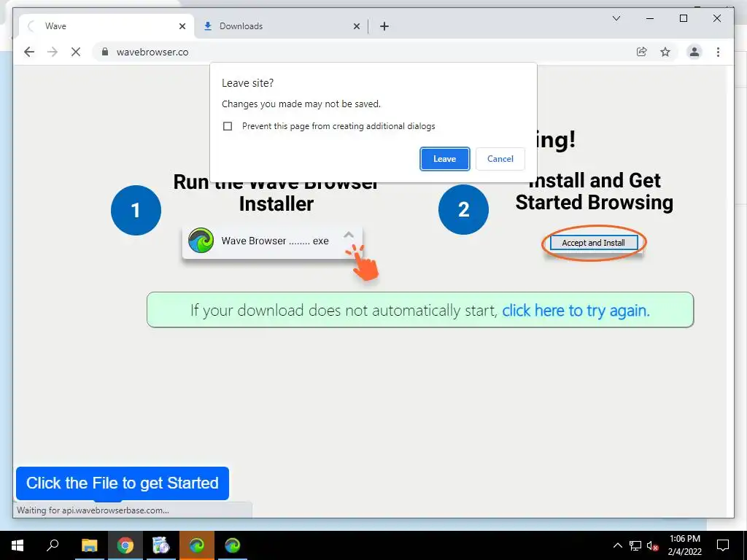This screenshot has height=560, width=747.
Task: Switch to the Wave tab
Action: [107, 26]
